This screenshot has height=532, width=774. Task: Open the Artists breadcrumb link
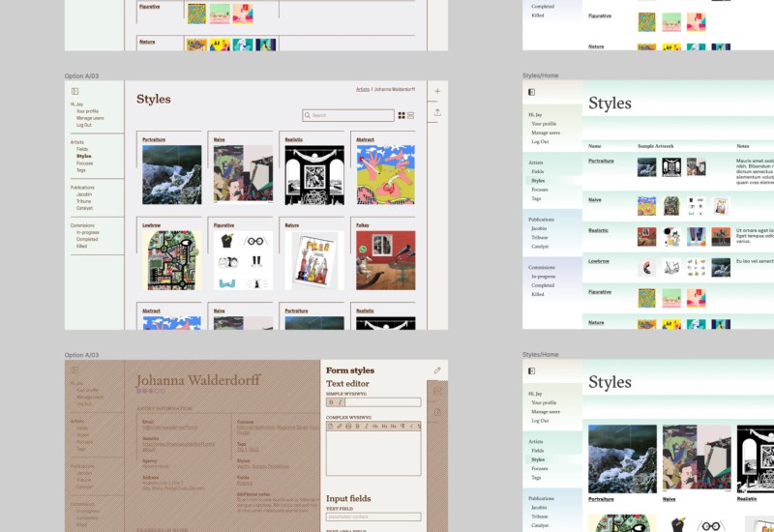point(362,89)
